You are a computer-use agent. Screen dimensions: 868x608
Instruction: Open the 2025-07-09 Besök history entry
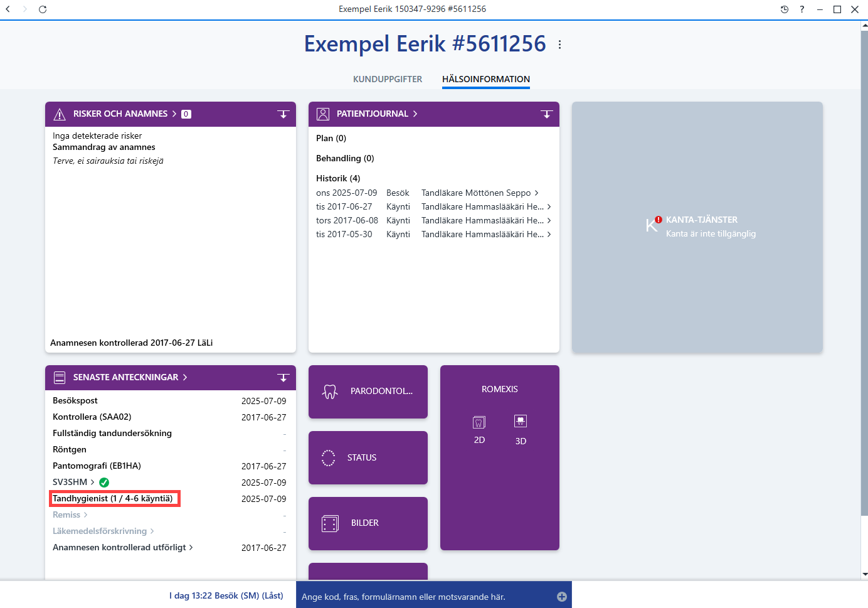coord(427,193)
